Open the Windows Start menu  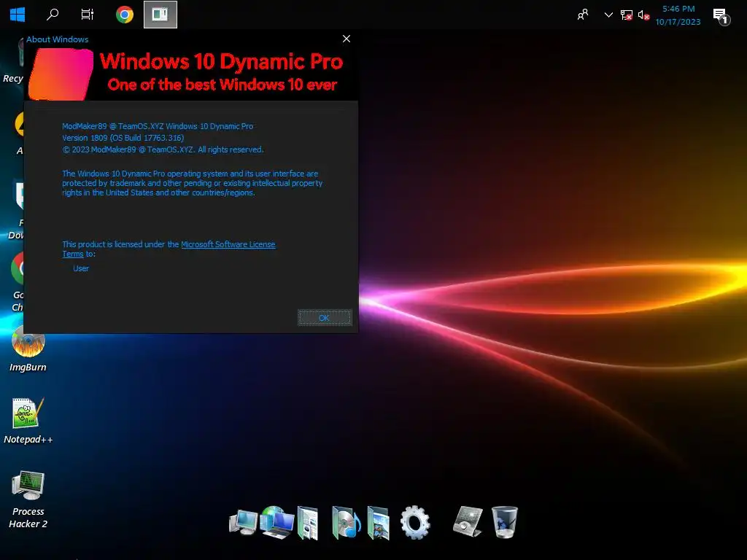pos(18,15)
